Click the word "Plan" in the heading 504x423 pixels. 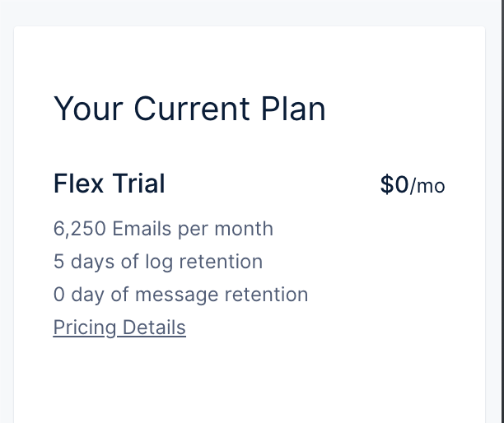pyautogui.click(x=293, y=109)
